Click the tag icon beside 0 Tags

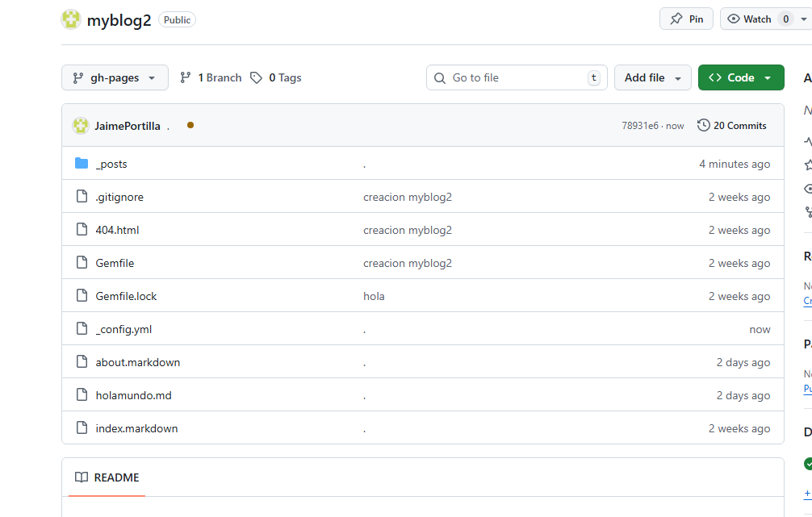coord(256,78)
